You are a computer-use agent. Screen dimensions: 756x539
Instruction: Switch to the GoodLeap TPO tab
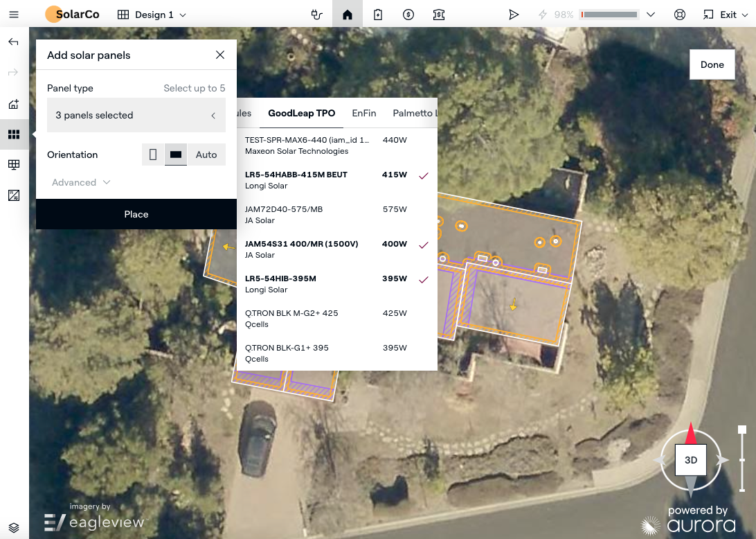coord(301,113)
